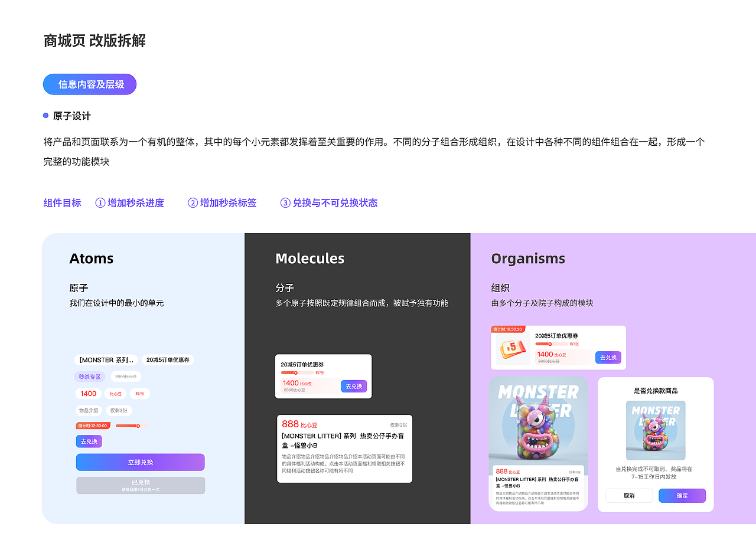Click the 888 比心豆 price in Organisms product card
This screenshot has height=550, width=756.
coord(507,472)
